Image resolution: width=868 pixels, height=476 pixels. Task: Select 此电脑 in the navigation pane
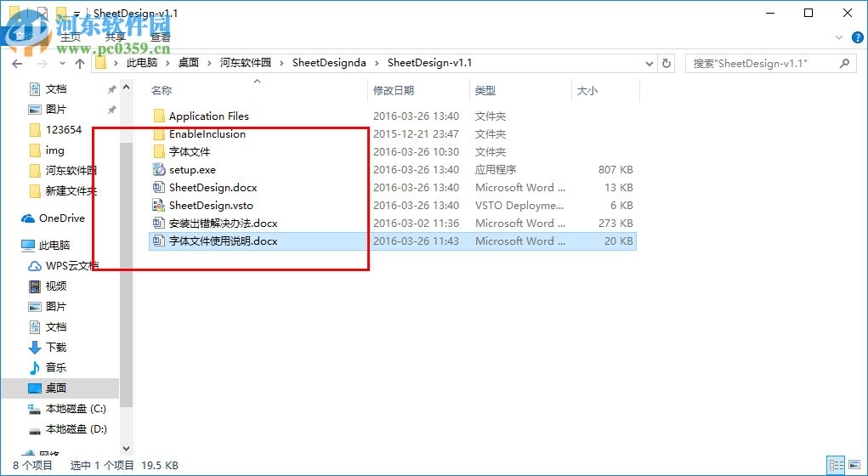click(45, 245)
